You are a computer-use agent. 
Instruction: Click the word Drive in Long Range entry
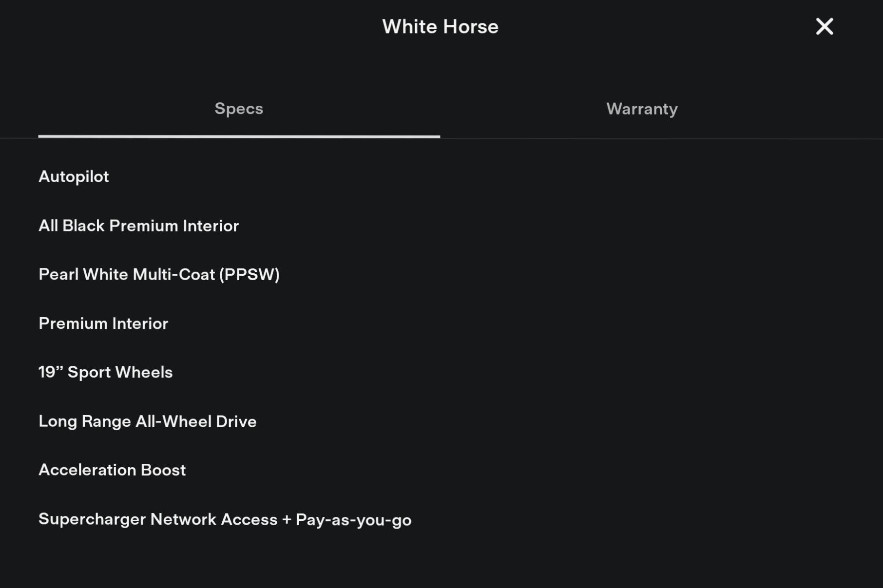point(236,421)
